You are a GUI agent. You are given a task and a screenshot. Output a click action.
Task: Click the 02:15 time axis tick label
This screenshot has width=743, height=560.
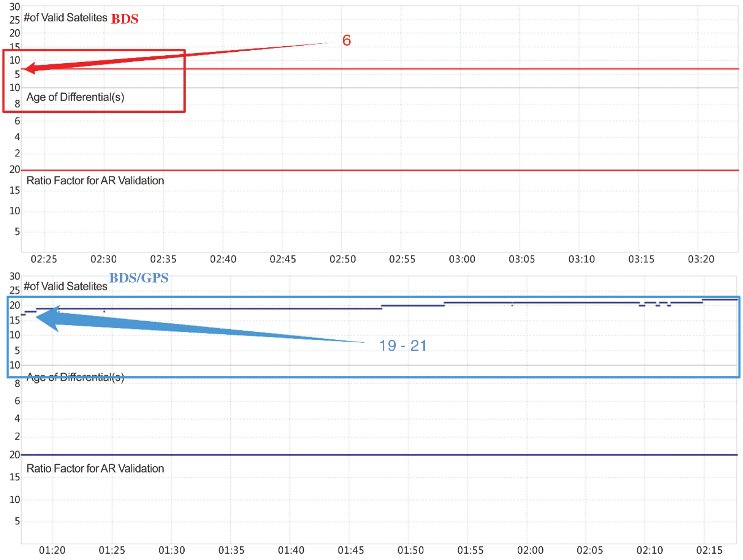click(709, 550)
